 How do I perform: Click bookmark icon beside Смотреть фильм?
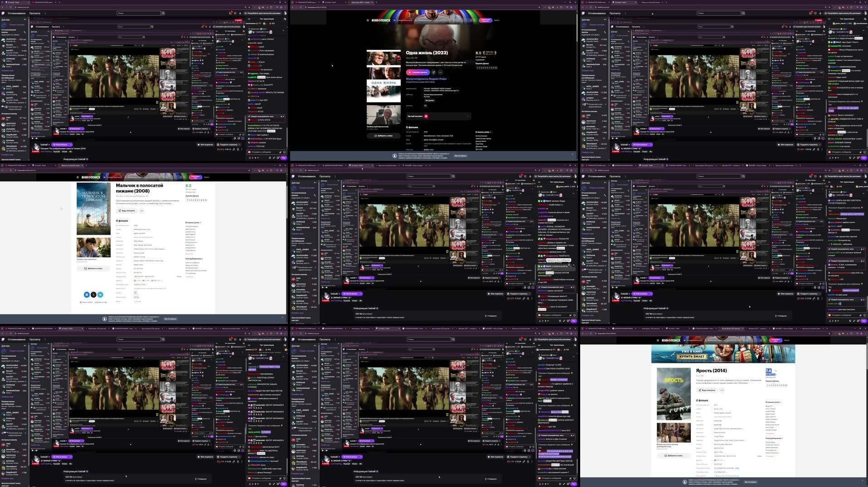[x=434, y=72]
